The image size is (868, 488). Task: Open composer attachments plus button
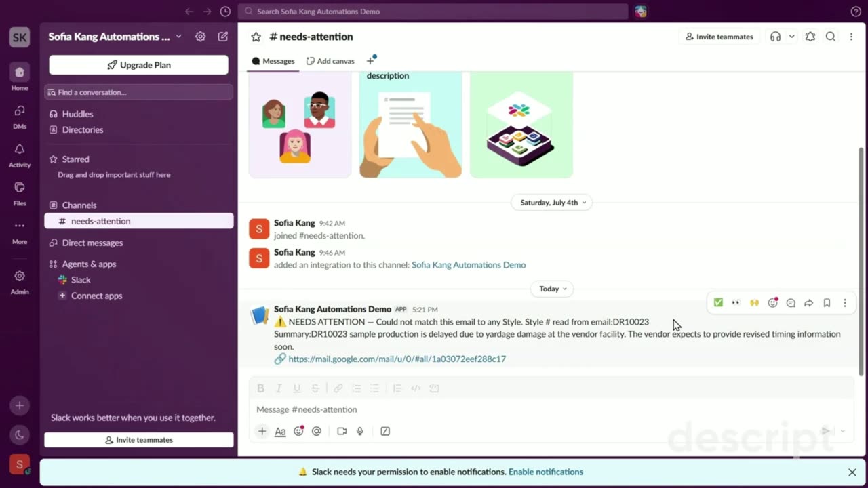[x=262, y=431]
